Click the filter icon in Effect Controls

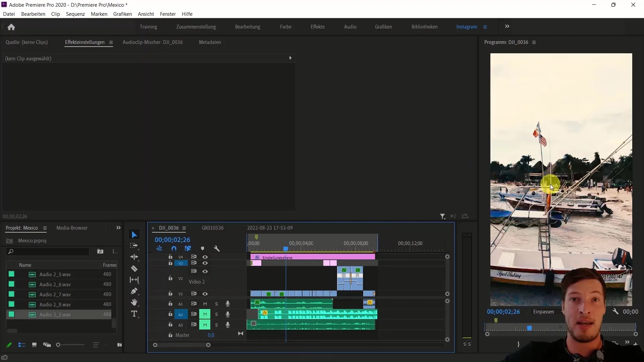442,217
